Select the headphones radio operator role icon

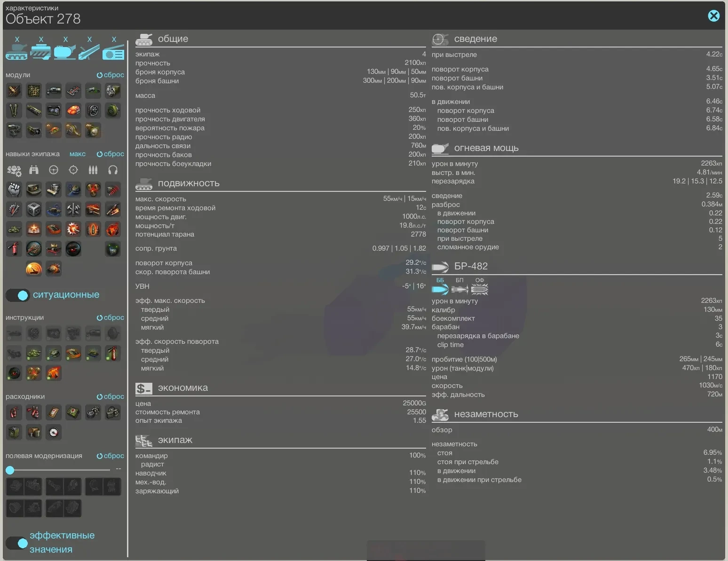point(113,170)
